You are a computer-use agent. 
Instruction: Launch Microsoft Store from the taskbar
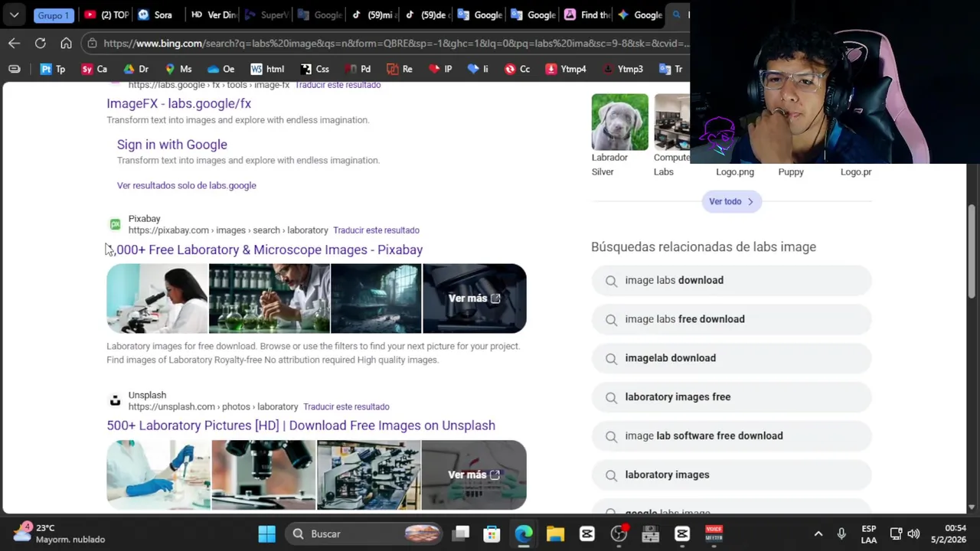(x=492, y=533)
